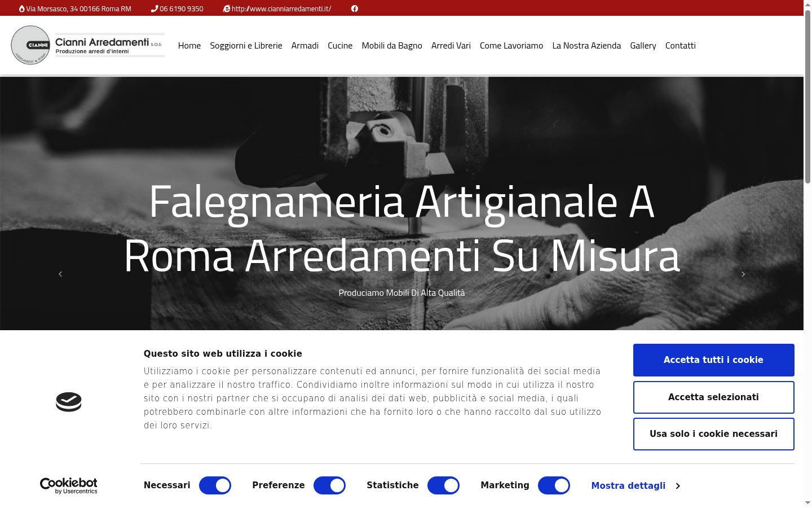Click the Via Morsasco address link
This screenshot has height=508, width=812.
click(x=78, y=8)
